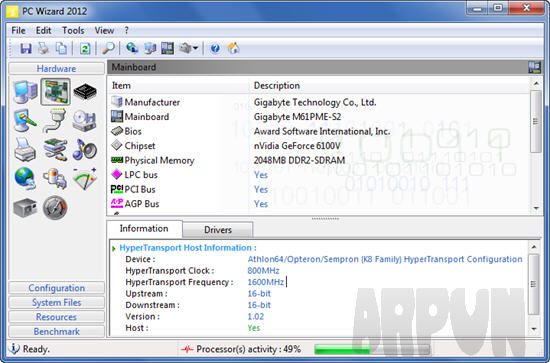Screen dimensions: 550x363
Task: Open the File menu
Action: (x=18, y=31)
